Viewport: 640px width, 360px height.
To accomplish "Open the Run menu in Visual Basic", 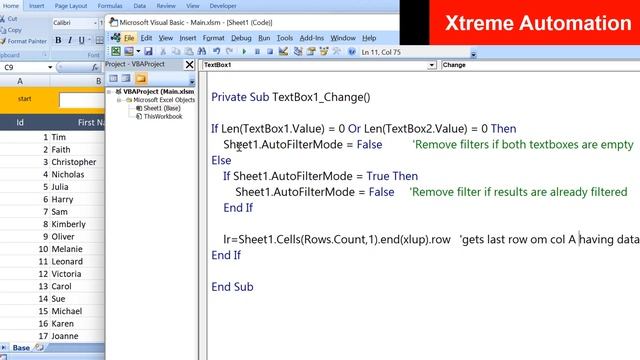I will point(264,38).
